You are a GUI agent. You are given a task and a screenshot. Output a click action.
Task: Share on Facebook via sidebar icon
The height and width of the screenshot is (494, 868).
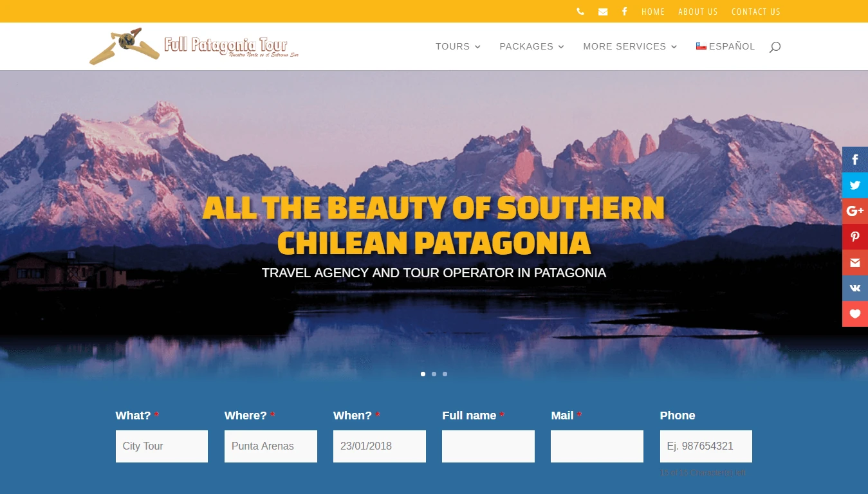coord(855,160)
